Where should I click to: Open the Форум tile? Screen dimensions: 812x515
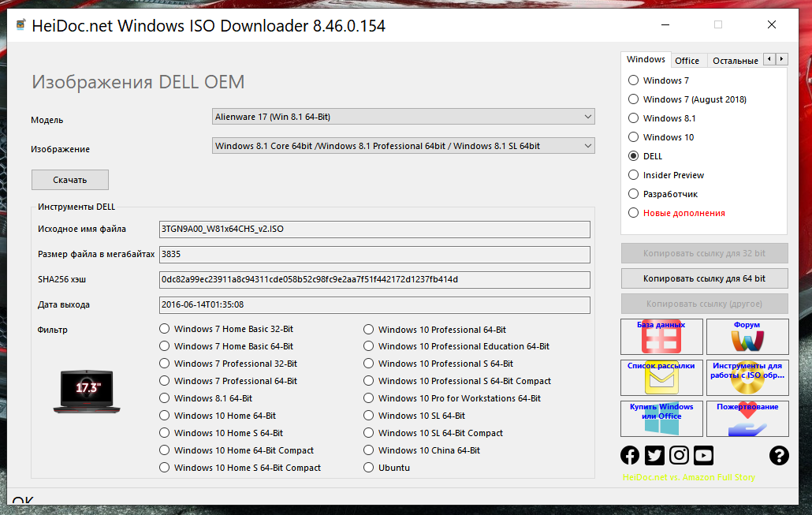tap(747, 337)
